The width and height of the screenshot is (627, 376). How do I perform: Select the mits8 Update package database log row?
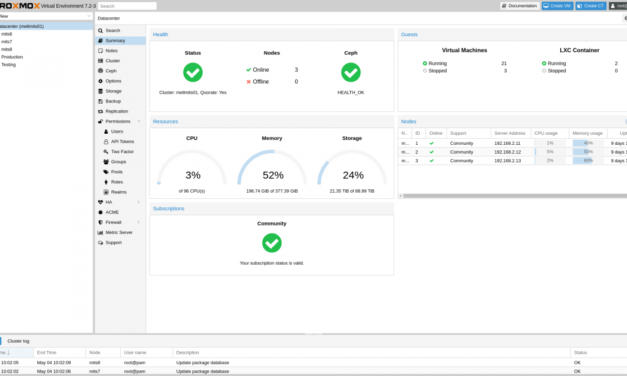click(x=314, y=362)
